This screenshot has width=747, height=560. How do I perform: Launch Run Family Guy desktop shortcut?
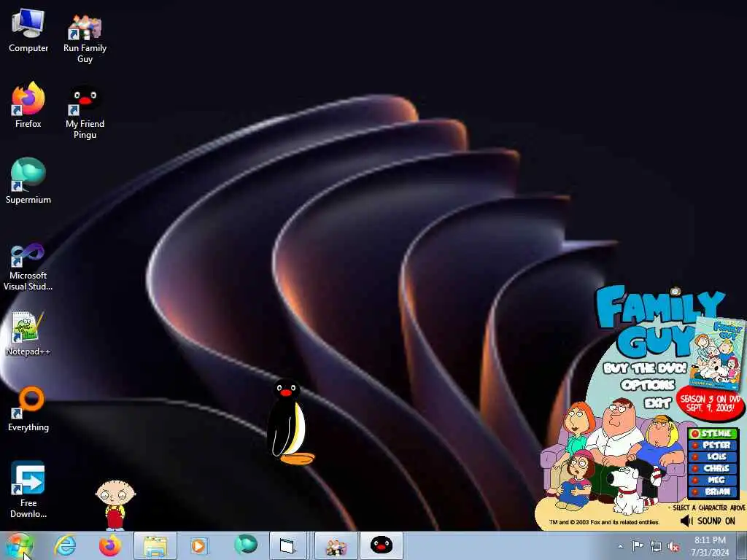(85, 36)
